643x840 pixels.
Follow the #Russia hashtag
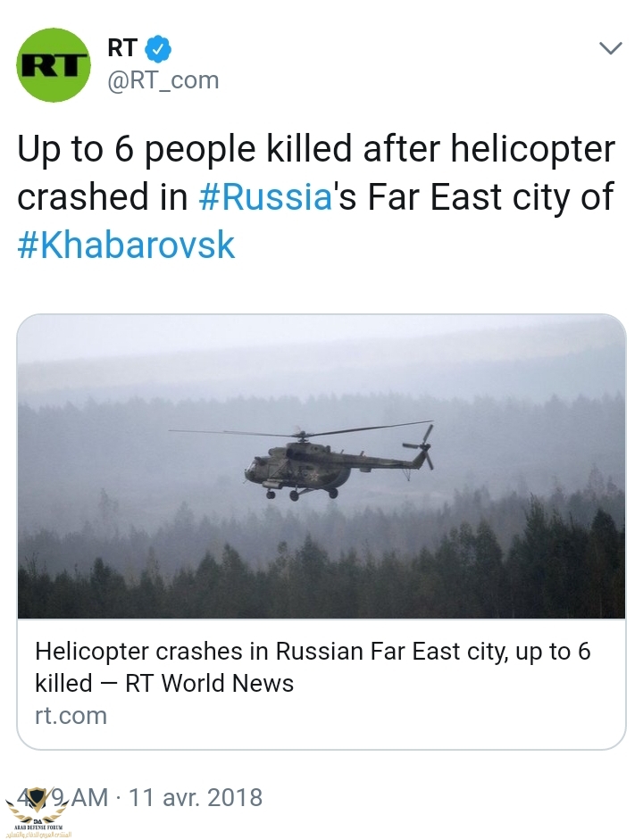tap(263, 197)
